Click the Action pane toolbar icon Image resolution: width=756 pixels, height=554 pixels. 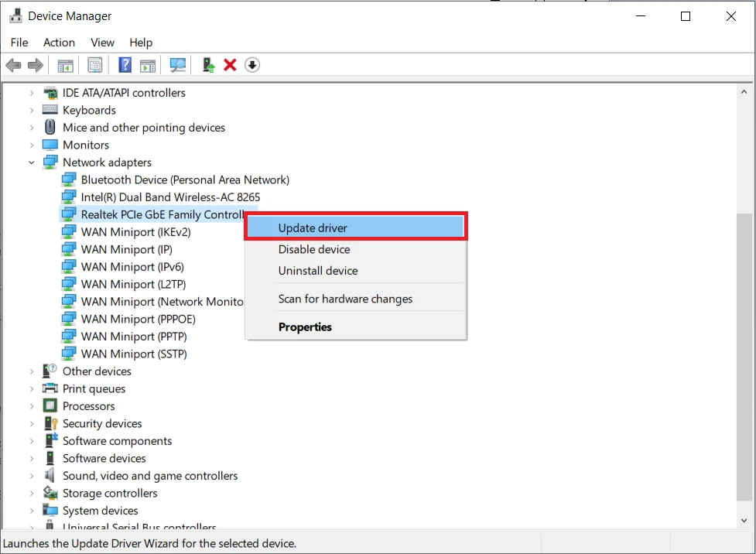[148, 65]
